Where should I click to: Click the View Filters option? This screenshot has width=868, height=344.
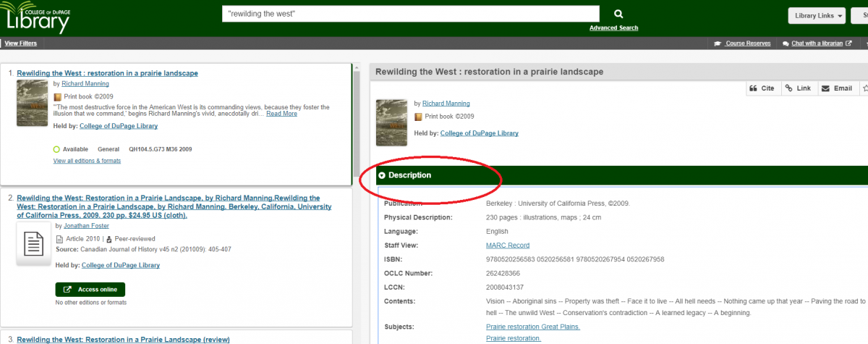pyautogui.click(x=21, y=43)
